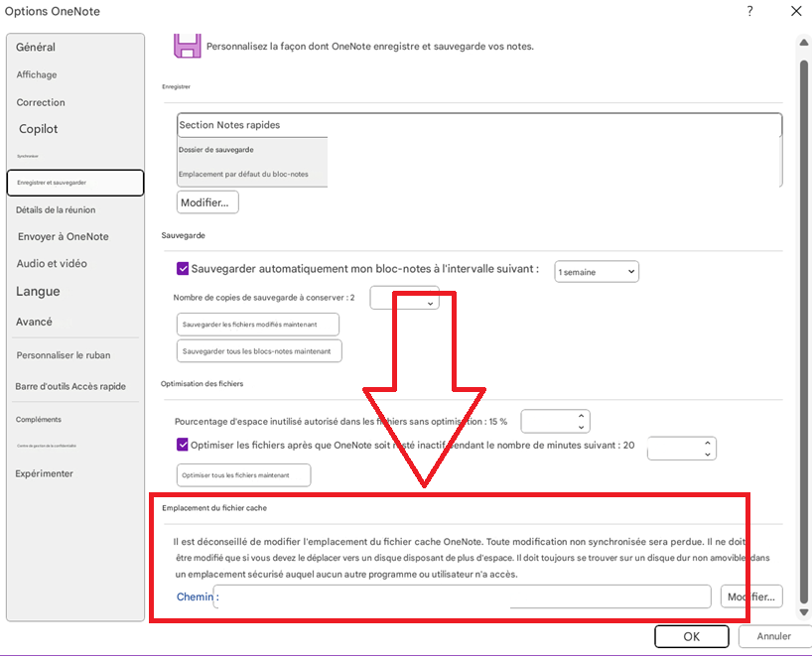The width and height of the screenshot is (812, 659).
Task: Click the vertical scrollbar thumb
Action: pos(804,331)
